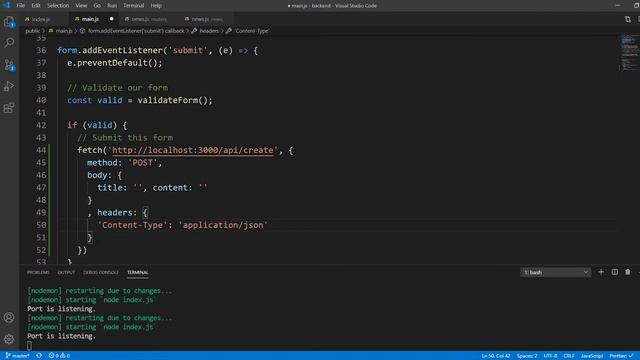Add a new terminal with plus icon
Image resolution: width=640 pixels, height=360 pixels.
coord(600,272)
